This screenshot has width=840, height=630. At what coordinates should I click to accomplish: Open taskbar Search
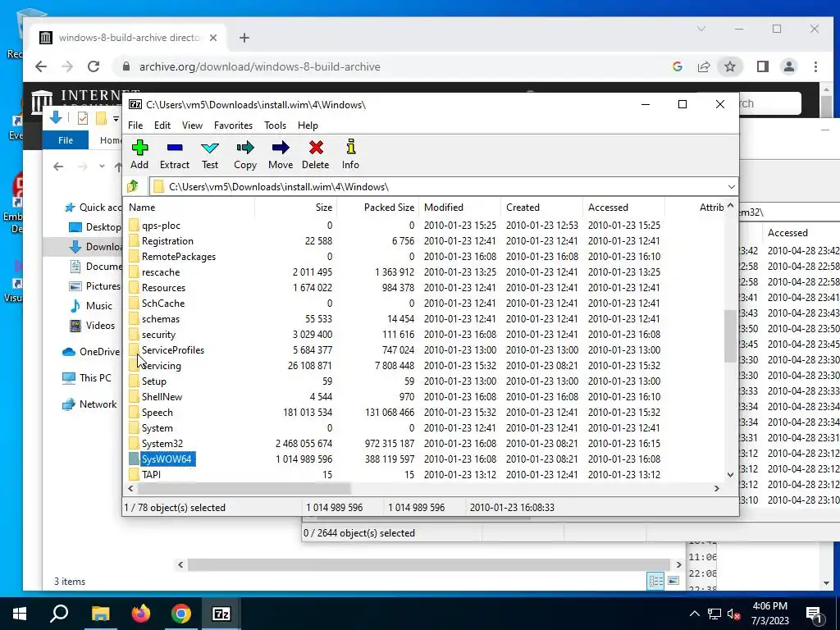tap(59, 614)
